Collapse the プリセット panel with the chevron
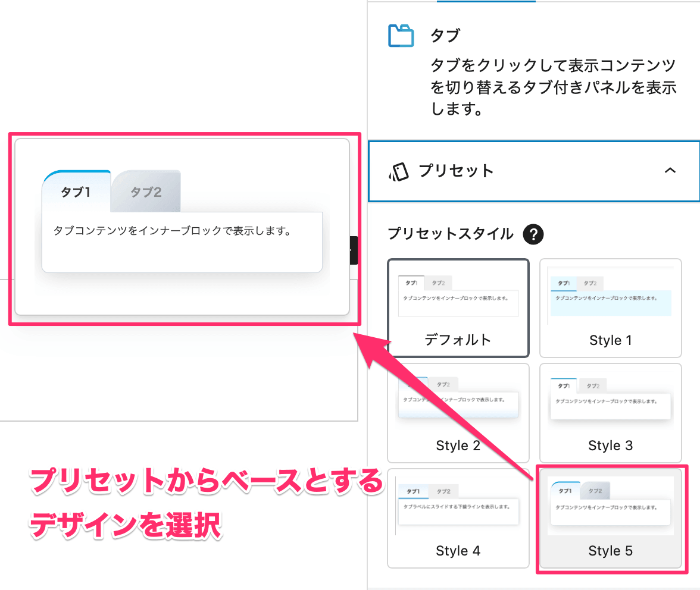700x590 pixels. pos(670,171)
